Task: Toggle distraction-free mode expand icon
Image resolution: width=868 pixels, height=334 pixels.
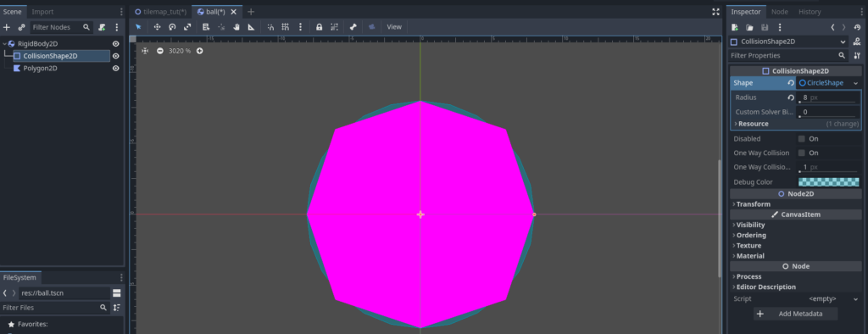Action: 715,12
